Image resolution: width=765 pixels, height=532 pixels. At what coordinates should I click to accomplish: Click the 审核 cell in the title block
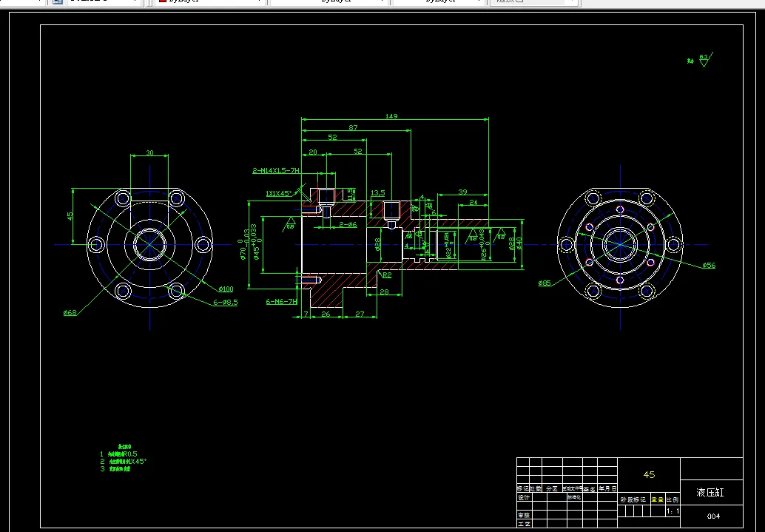524,516
